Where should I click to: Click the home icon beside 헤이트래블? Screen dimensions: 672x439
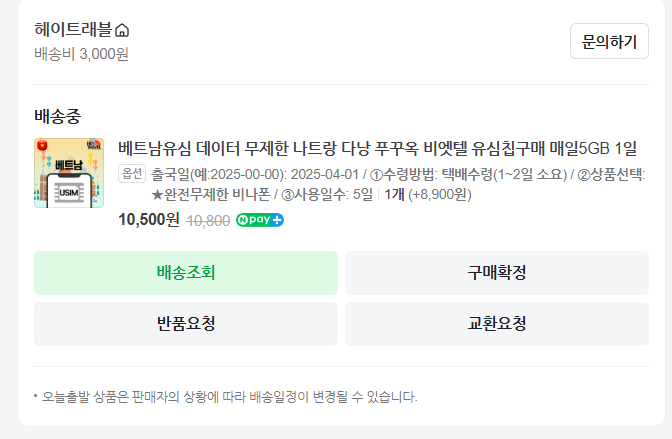(123, 30)
